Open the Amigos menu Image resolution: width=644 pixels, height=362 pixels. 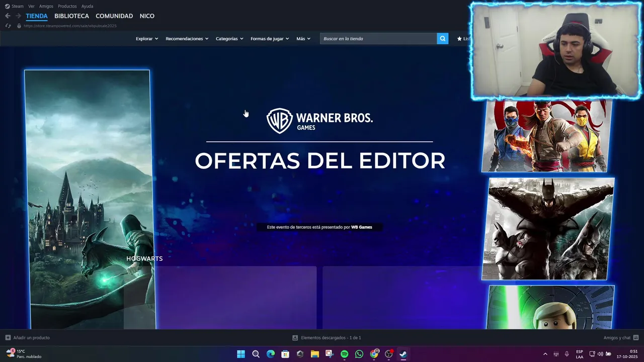pos(46,6)
